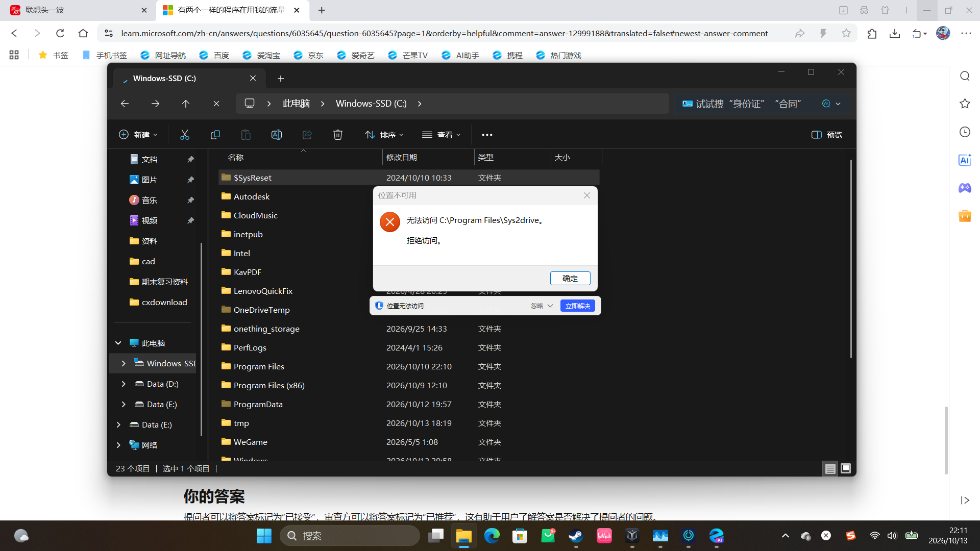The width and height of the screenshot is (980, 551).
Task: Switch to large thumbnails view icon
Action: click(846, 468)
